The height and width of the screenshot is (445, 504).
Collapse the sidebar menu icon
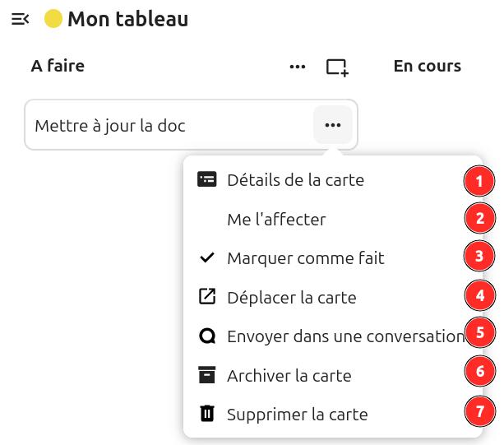21,19
